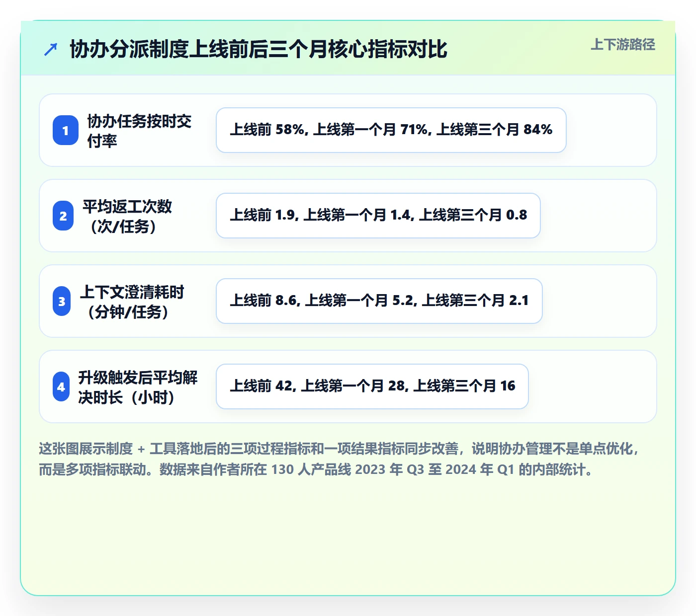Screen dimensions: 696x616
Task: Select the 上下文澄清耗时（分钟/任务） label
Action: click(132, 302)
